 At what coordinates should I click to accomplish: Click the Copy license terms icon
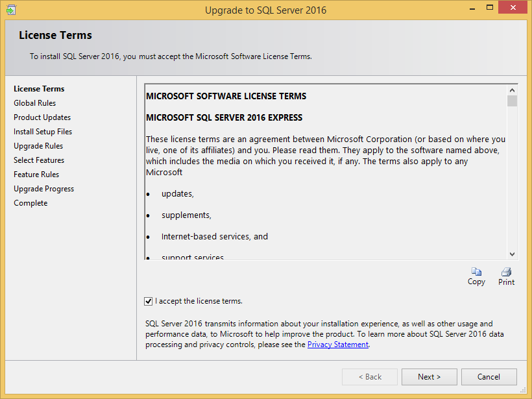[x=476, y=272]
